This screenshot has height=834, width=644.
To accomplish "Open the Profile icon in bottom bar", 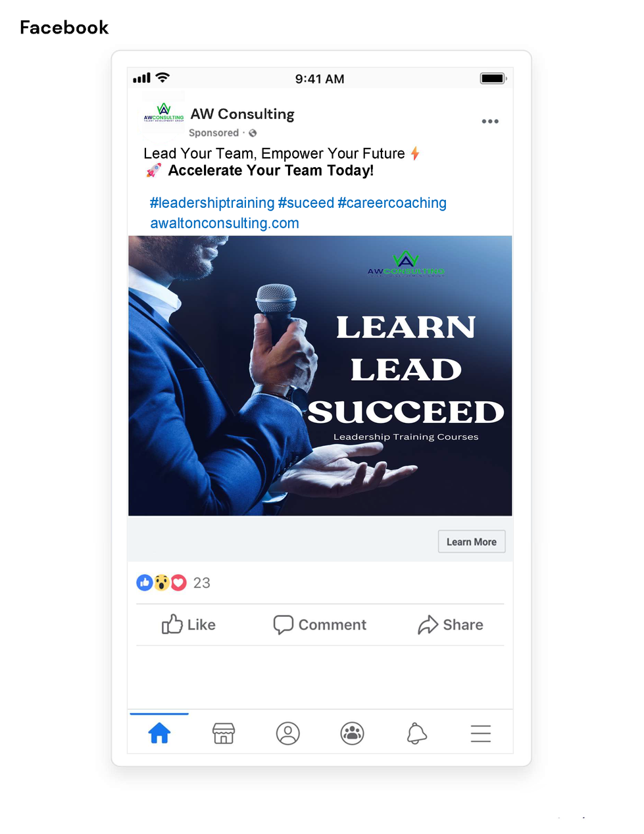I will (x=287, y=733).
